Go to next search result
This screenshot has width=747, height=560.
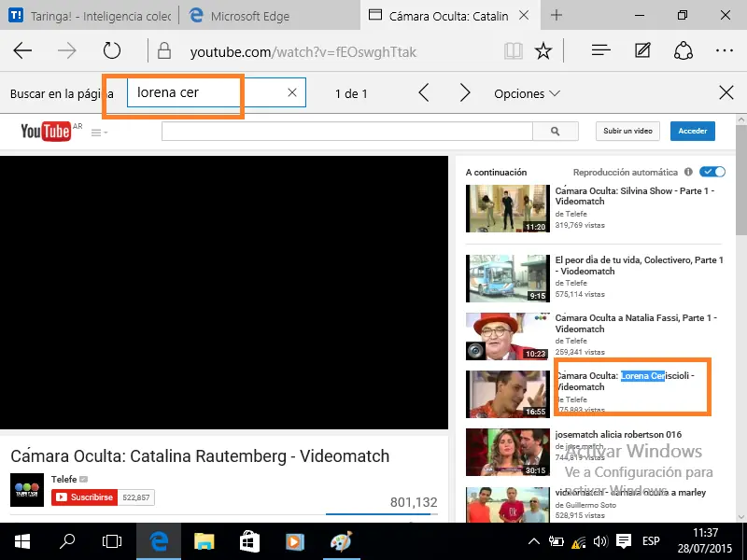pos(465,92)
